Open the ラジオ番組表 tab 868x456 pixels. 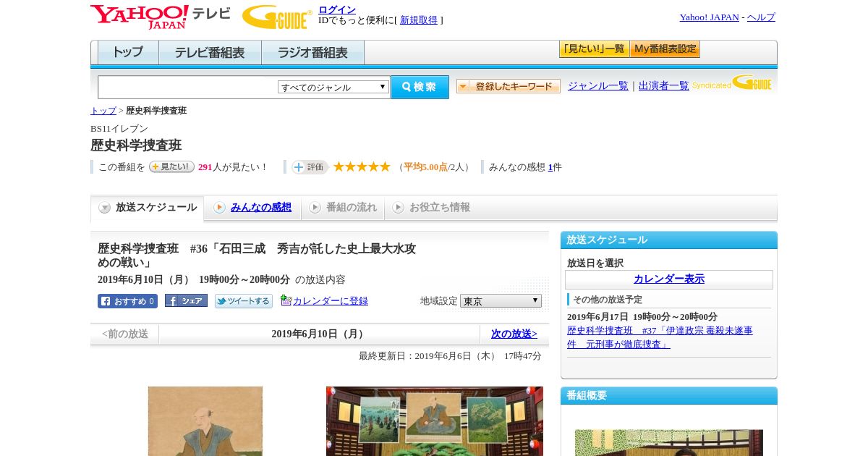pyautogui.click(x=312, y=53)
